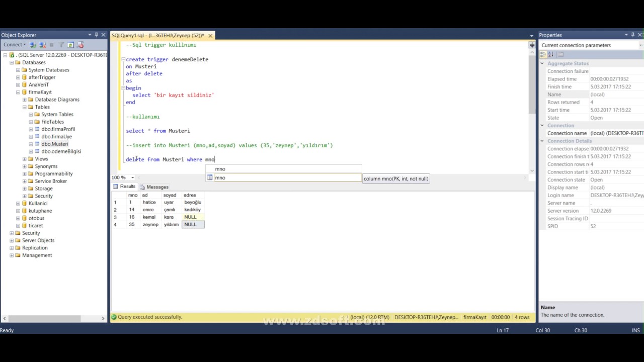Select the Management folder
The width and height of the screenshot is (644, 362).
[x=37, y=255]
